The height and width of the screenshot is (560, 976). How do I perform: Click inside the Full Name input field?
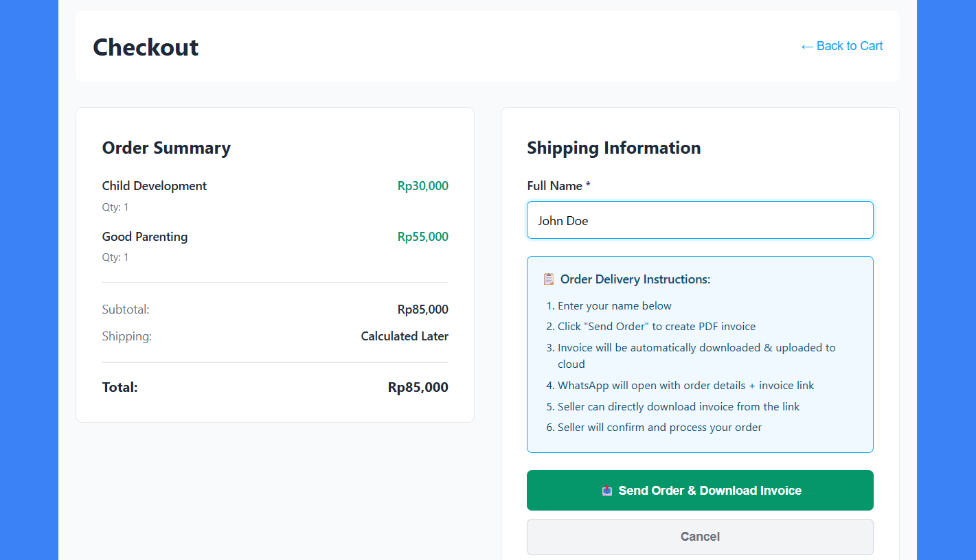click(x=700, y=220)
